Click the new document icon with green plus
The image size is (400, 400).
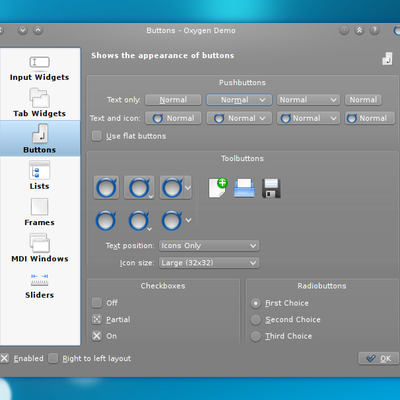218,188
